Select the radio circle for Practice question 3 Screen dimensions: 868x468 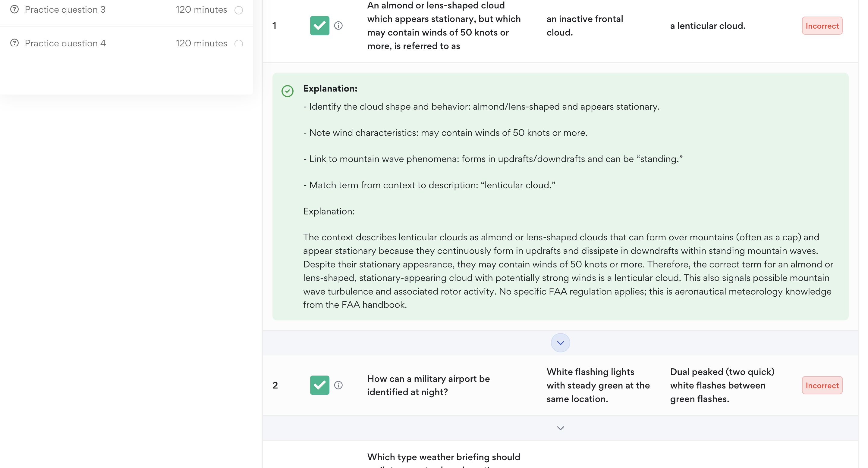(239, 10)
